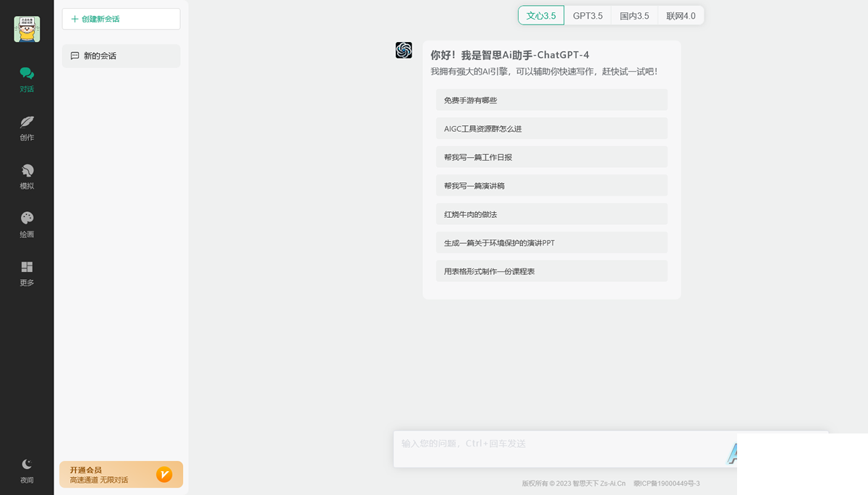Click the greeting title 你好！我是智思Ai助手-ChatGPT-4

pyautogui.click(x=510, y=55)
